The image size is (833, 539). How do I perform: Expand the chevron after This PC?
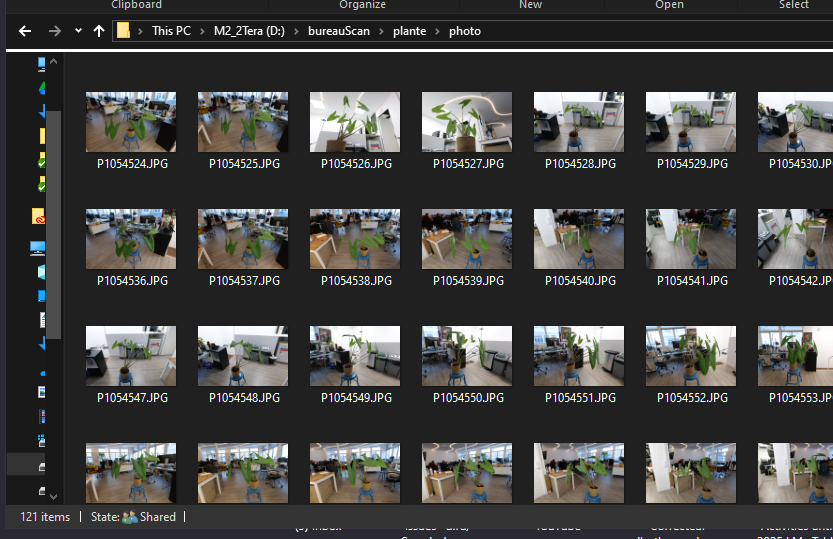202,31
